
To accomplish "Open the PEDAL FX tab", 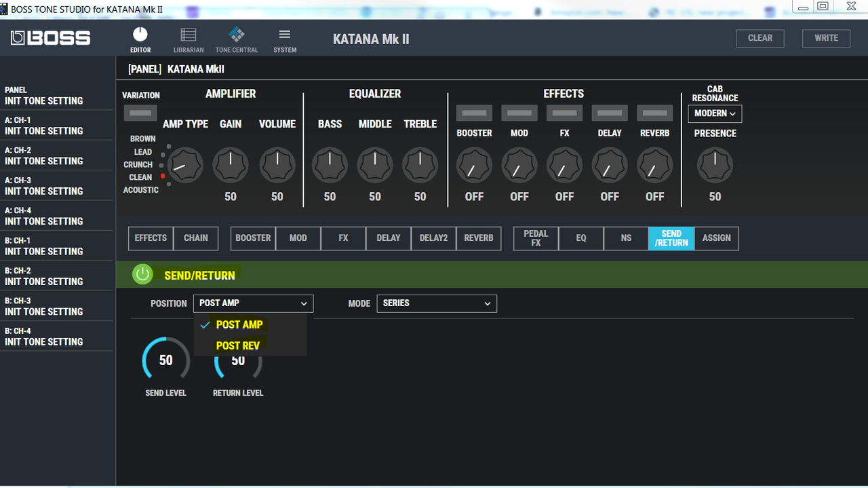I will 536,238.
